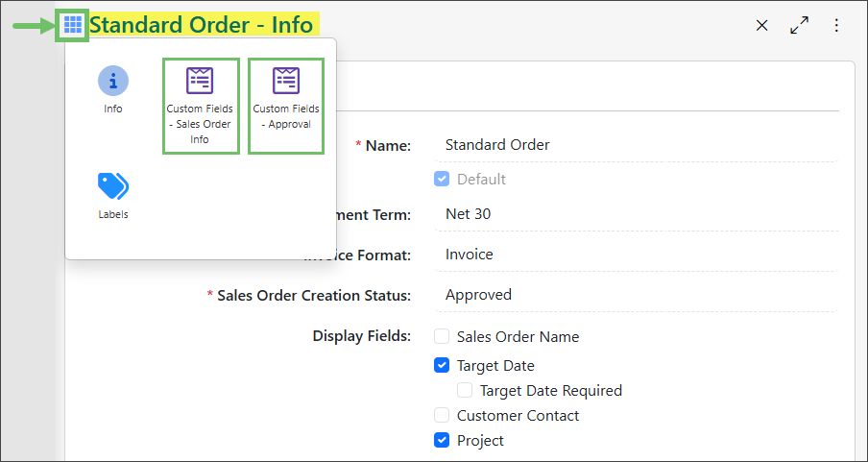Click the Sales Order Creation Status label
Image resolution: width=868 pixels, height=462 pixels.
314,296
